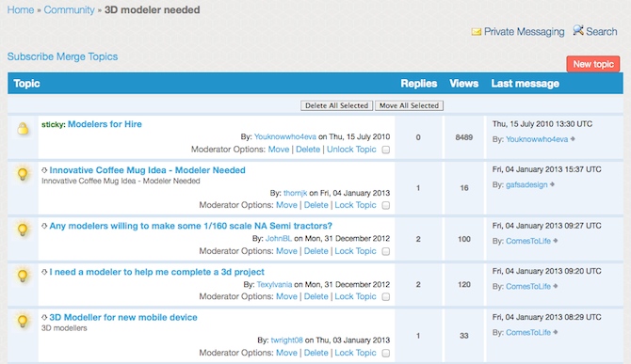This screenshot has height=364, width=631.
Task: Open Private Messaging link
Action: [524, 32]
